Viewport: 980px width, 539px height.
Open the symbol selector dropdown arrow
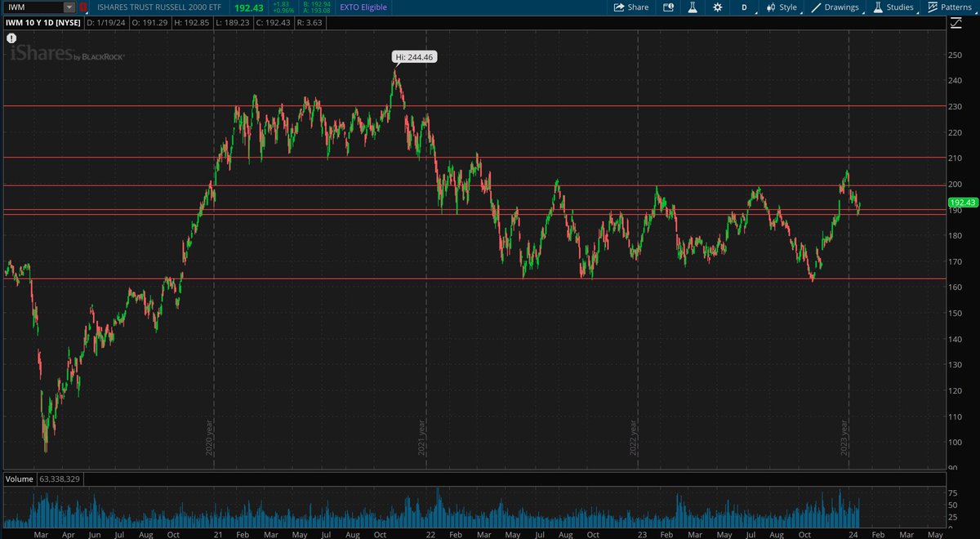coord(70,7)
